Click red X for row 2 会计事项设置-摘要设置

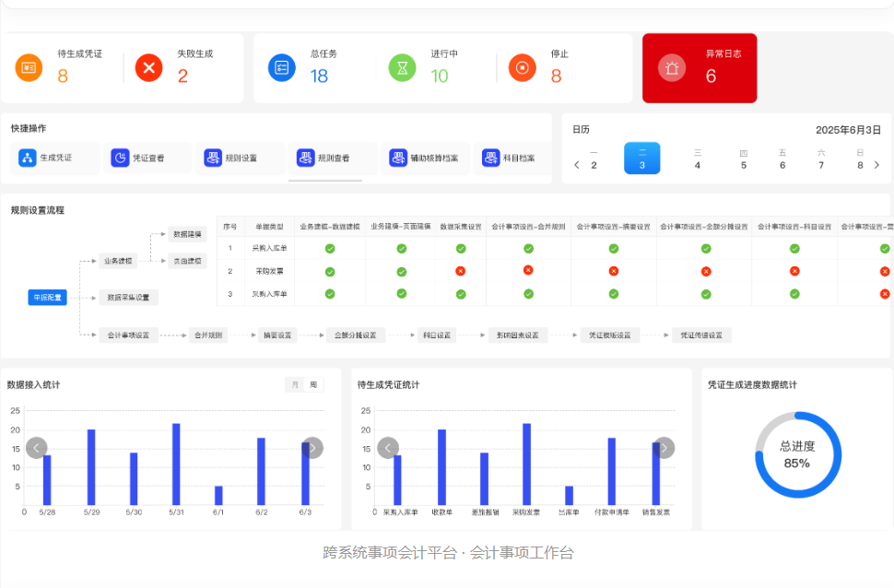[x=614, y=271]
